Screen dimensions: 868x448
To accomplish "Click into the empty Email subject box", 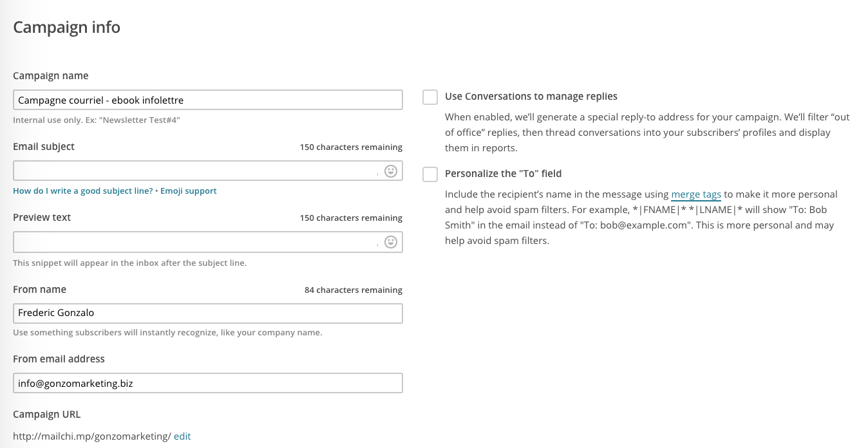I will coord(193,171).
